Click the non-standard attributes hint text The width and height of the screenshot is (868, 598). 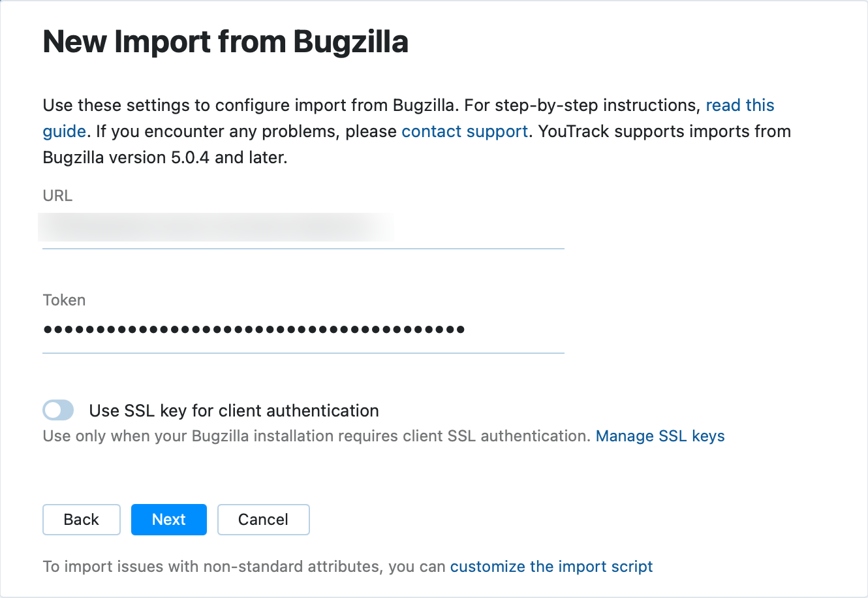point(241,566)
